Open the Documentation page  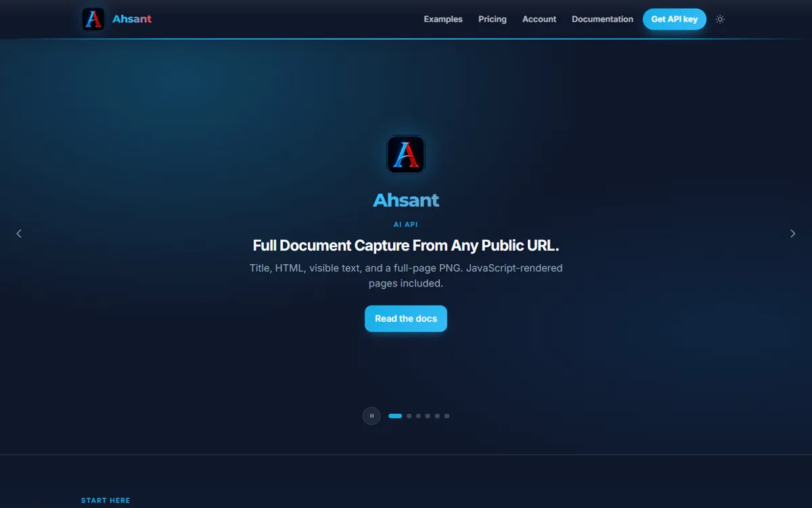(602, 19)
